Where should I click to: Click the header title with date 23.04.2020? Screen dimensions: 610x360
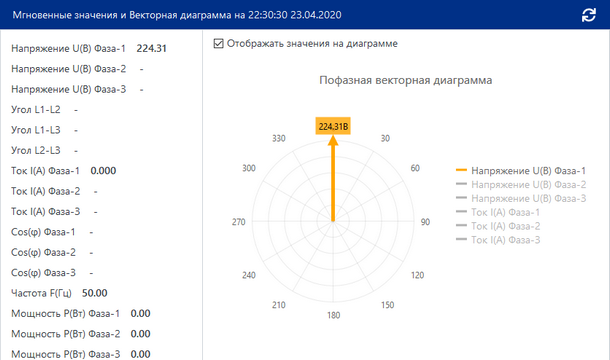click(177, 15)
